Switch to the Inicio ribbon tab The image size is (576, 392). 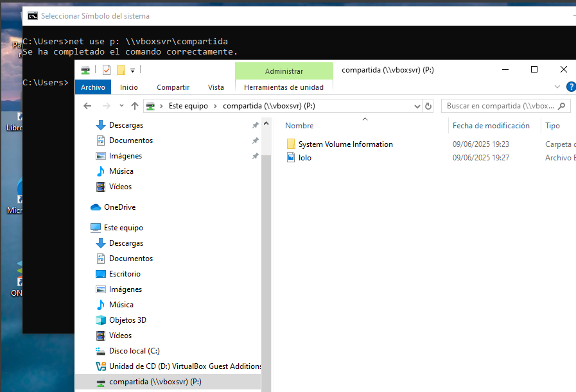129,87
